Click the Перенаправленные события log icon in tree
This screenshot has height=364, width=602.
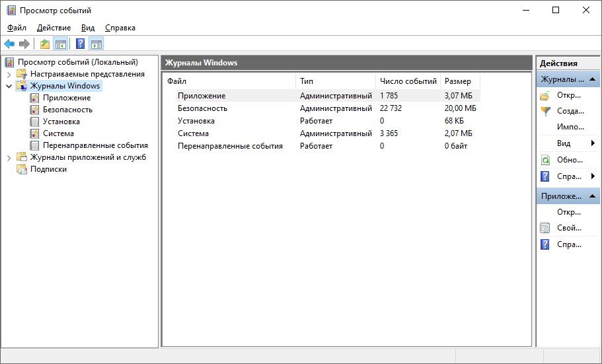tap(34, 145)
